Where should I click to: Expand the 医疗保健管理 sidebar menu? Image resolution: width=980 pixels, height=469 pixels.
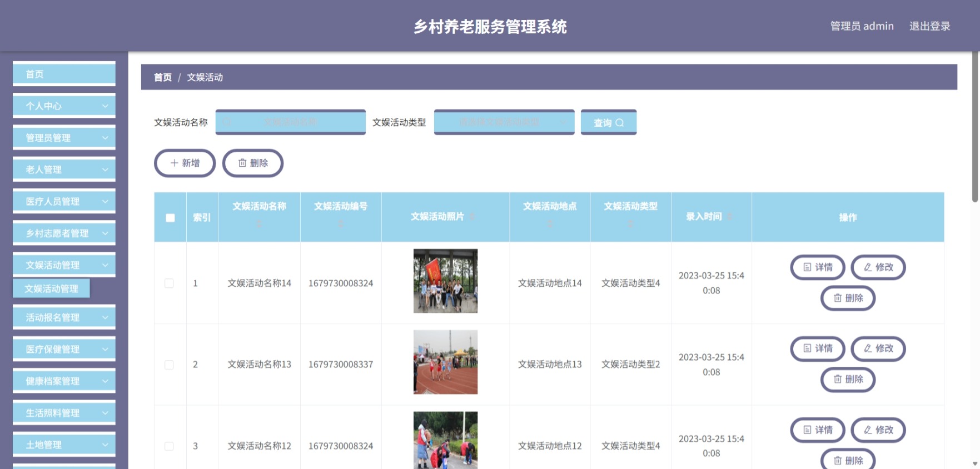[x=64, y=349]
